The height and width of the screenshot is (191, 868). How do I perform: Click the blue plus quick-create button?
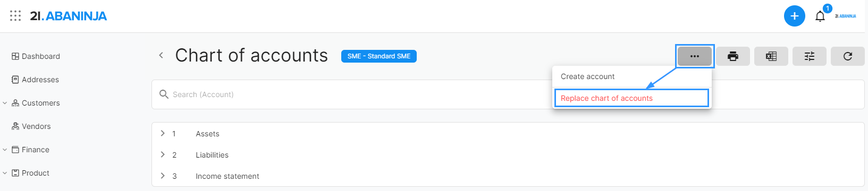pos(794,16)
